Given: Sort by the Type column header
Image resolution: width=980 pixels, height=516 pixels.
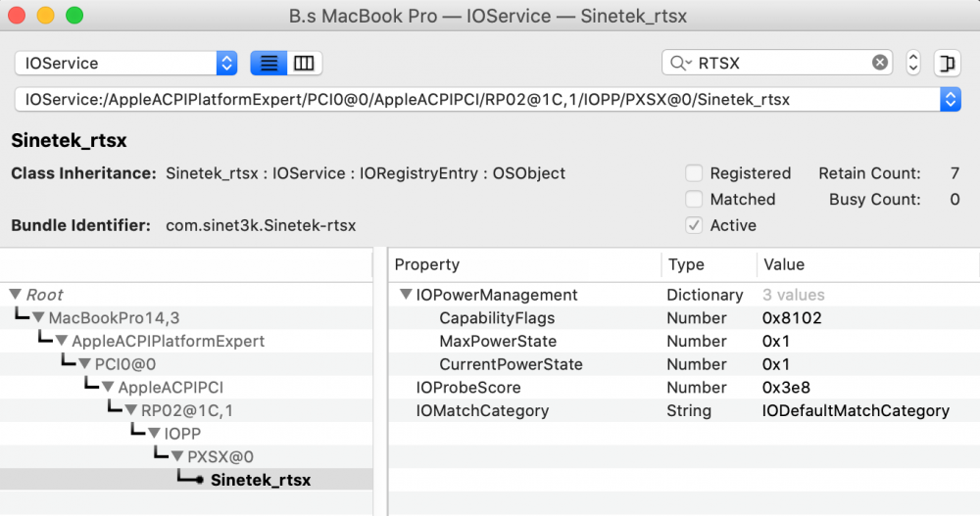Looking at the screenshot, I should coord(709,264).
